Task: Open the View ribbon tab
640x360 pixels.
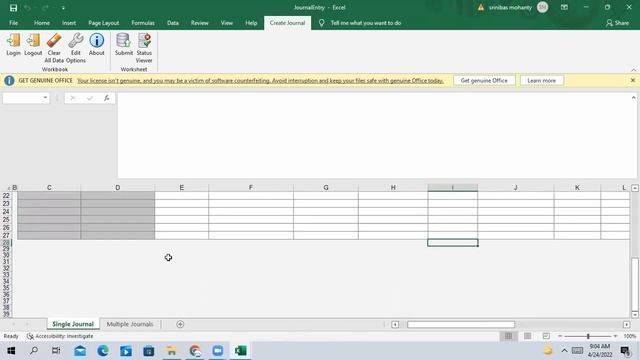Action: 227,23
